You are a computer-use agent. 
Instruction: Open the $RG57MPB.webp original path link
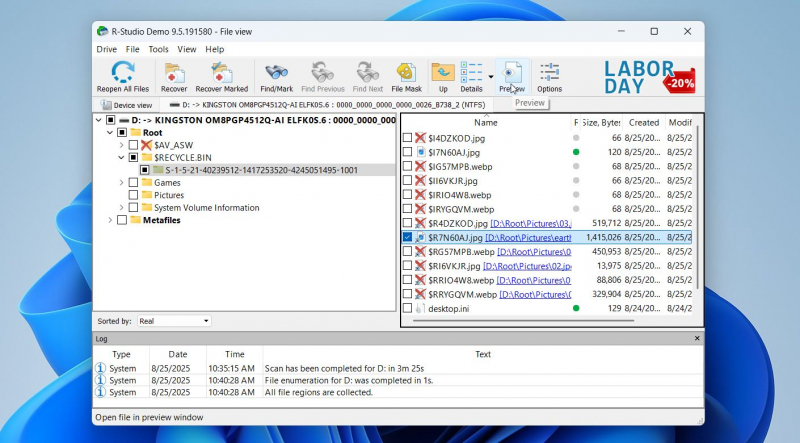[534, 252]
